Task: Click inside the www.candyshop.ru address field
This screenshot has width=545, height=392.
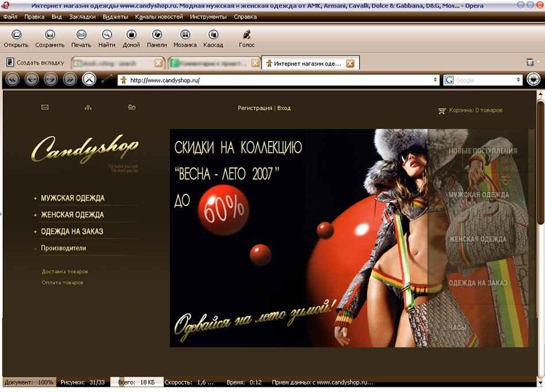Action: coord(258,80)
